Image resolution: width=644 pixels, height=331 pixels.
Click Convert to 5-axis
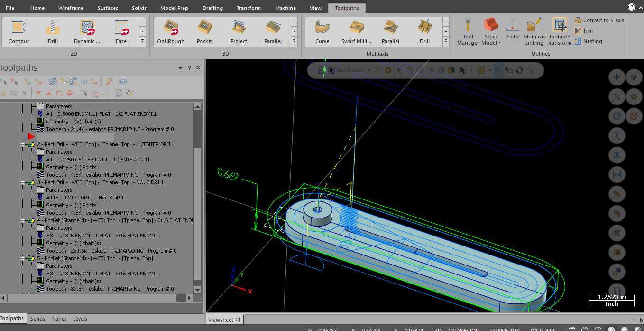pyautogui.click(x=599, y=20)
